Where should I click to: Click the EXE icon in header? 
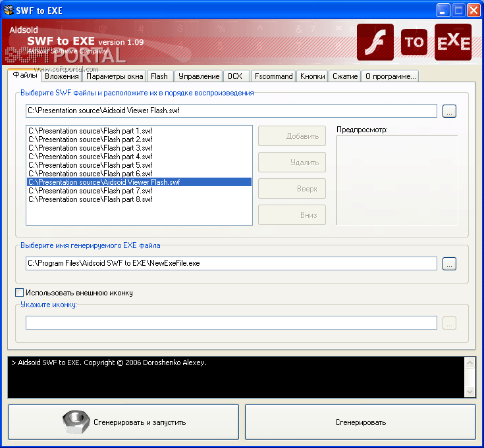tap(453, 42)
